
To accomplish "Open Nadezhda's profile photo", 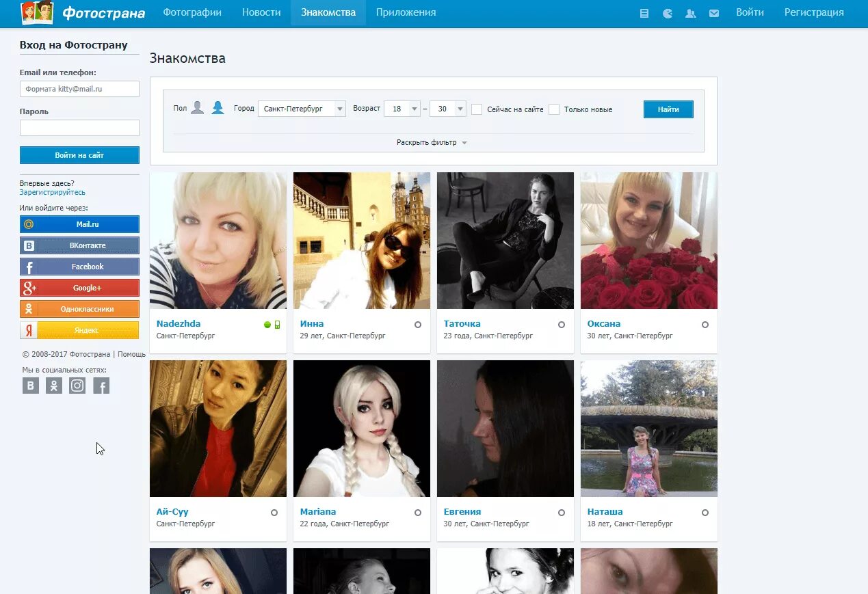I will coord(218,241).
